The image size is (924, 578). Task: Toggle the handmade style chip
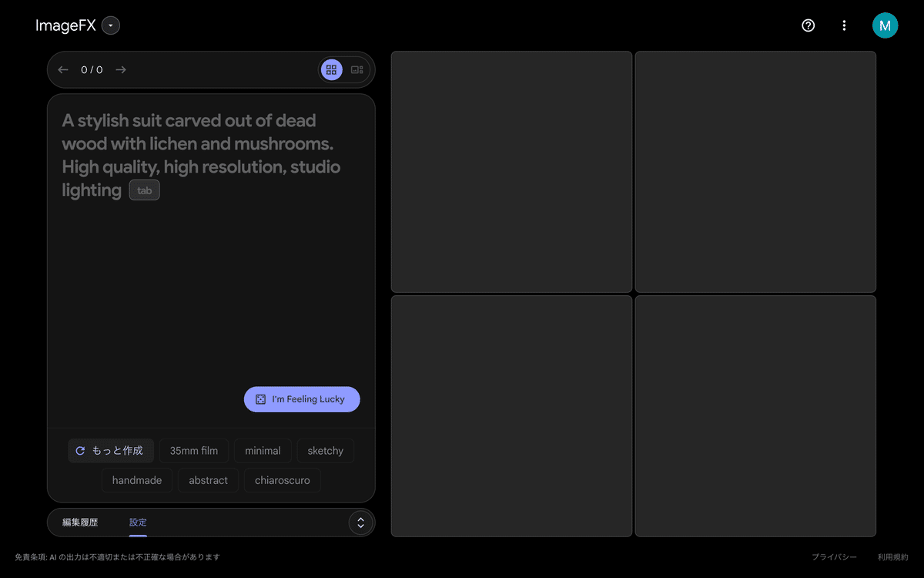pos(136,479)
